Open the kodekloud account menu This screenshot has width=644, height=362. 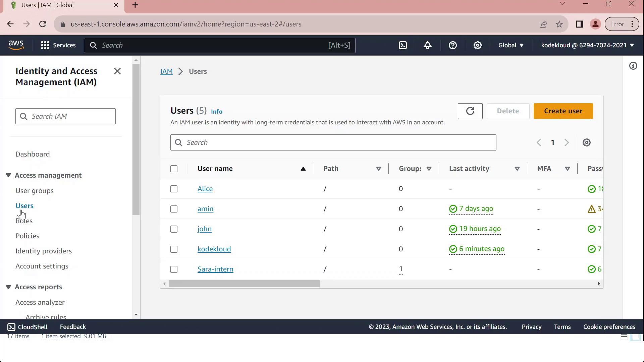587,45
